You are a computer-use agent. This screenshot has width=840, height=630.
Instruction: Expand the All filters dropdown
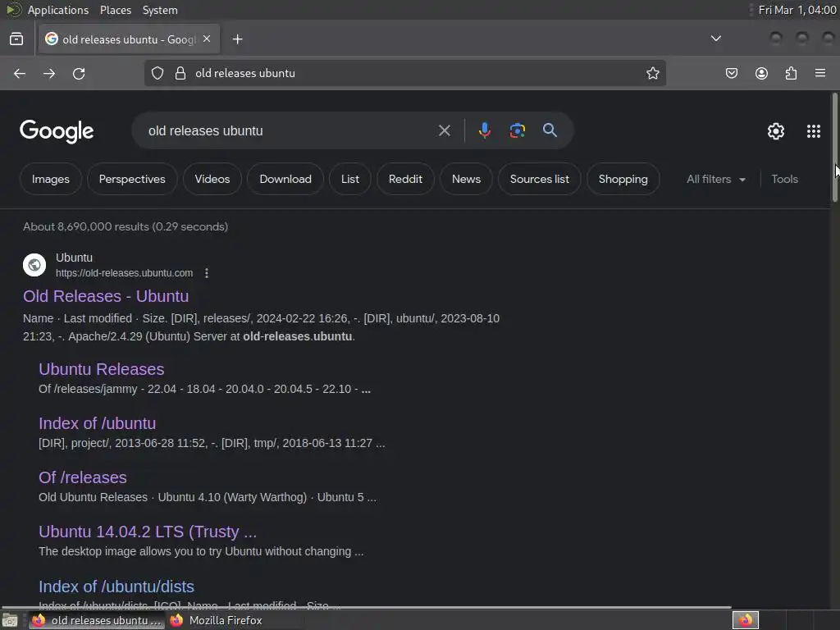715,180
